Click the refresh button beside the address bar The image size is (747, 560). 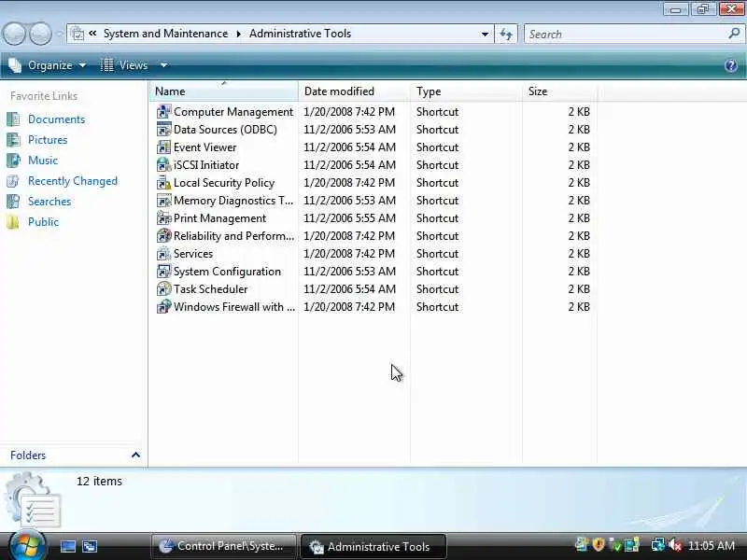coord(506,35)
